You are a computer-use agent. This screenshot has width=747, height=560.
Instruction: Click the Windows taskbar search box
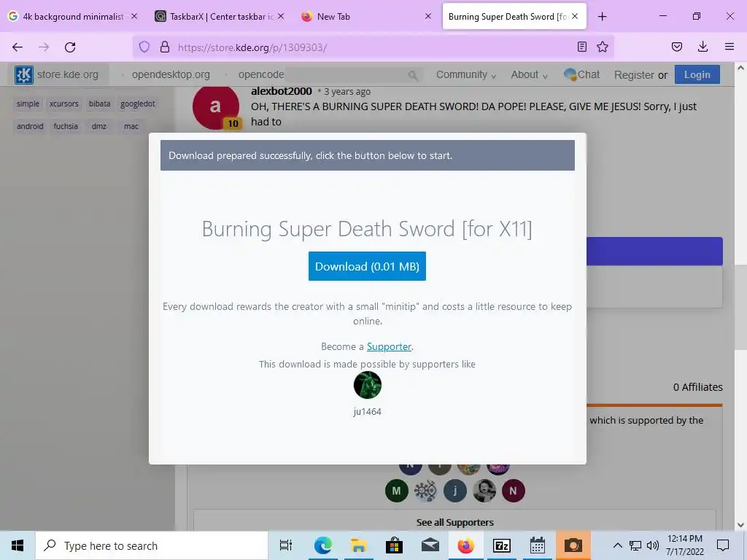click(152, 545)
